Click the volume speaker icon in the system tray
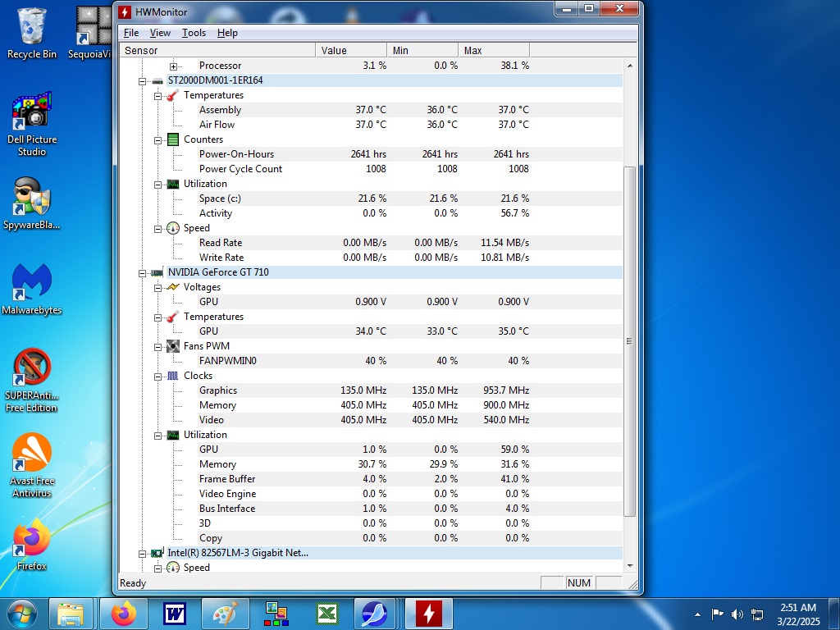 point(737,614)
